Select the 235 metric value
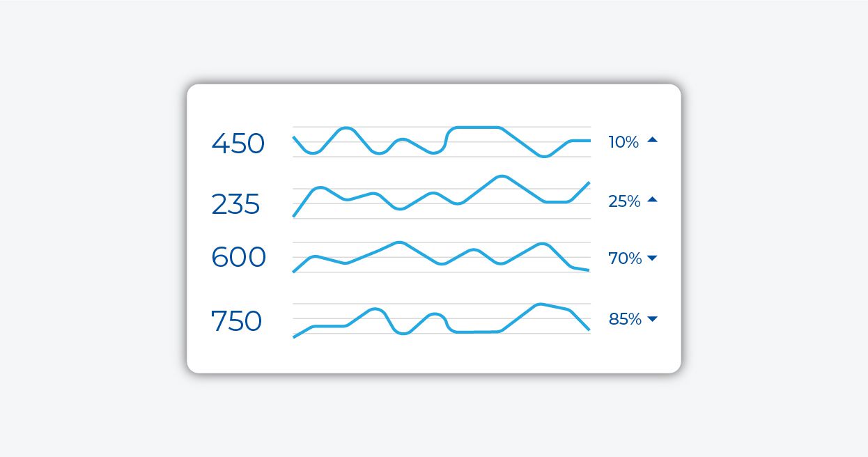The image size is (868, 457). point(235,205)
